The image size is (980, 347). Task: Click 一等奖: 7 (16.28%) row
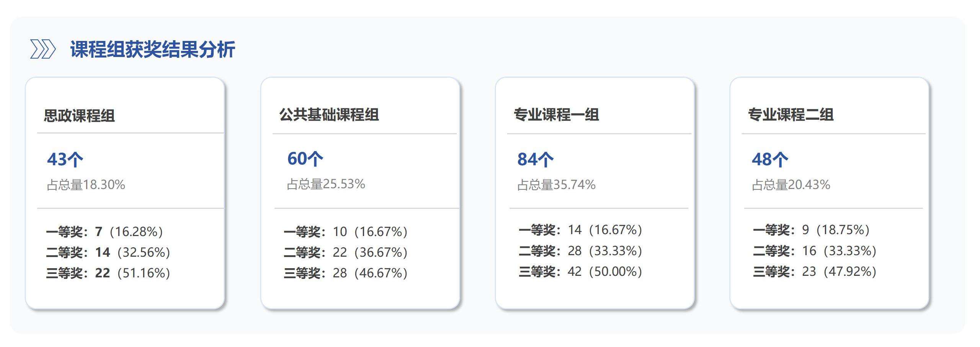click(105, 231)
